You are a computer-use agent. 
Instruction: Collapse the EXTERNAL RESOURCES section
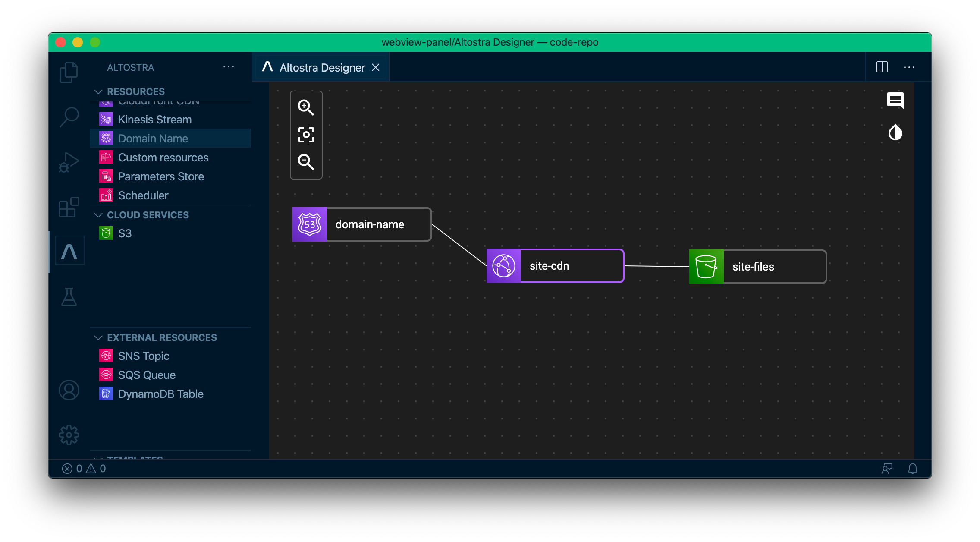point(170,337)
